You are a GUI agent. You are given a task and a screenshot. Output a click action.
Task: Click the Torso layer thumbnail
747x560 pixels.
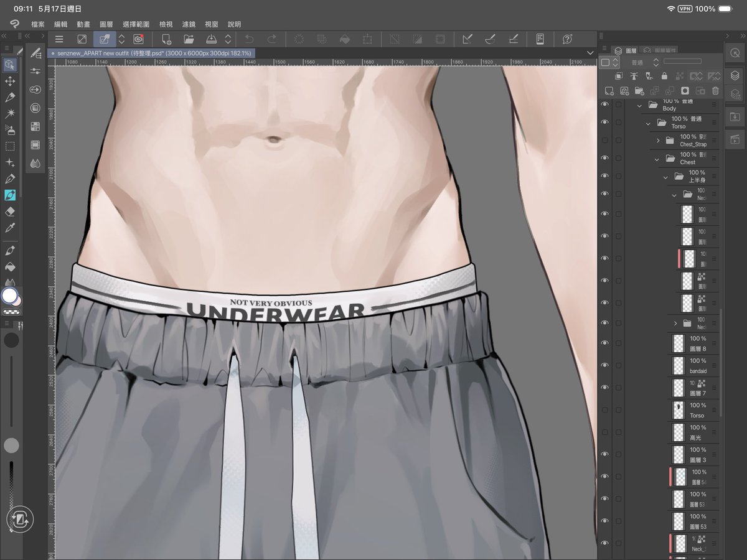point(679,409)
